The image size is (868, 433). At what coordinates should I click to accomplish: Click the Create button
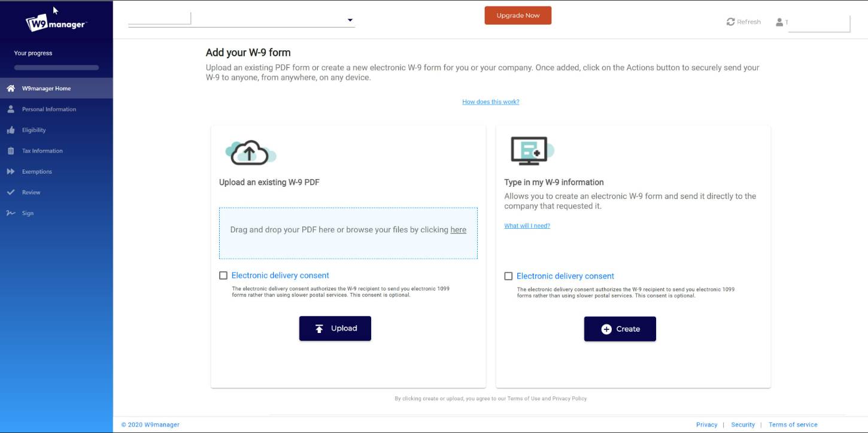(x=620, y=329)
